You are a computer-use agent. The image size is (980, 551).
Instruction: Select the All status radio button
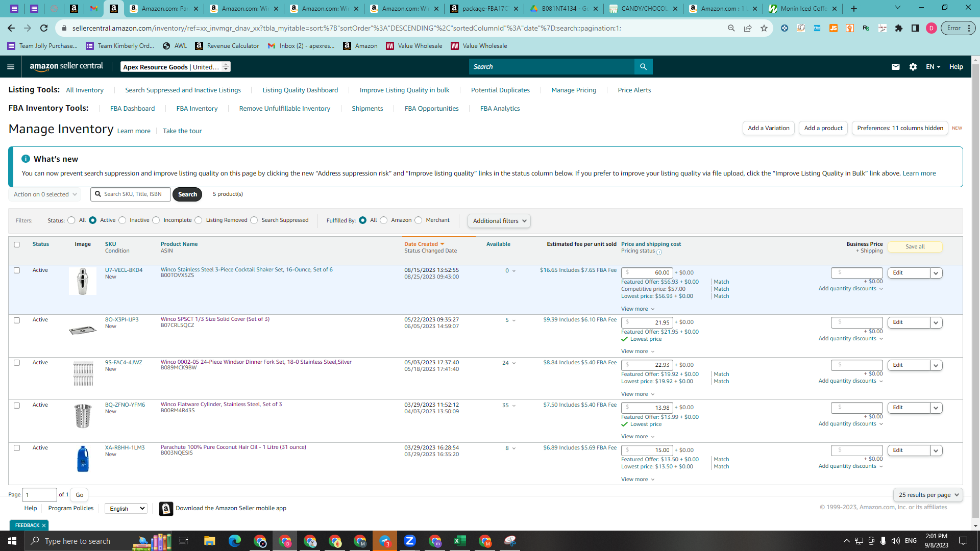[x=71, y=220]
